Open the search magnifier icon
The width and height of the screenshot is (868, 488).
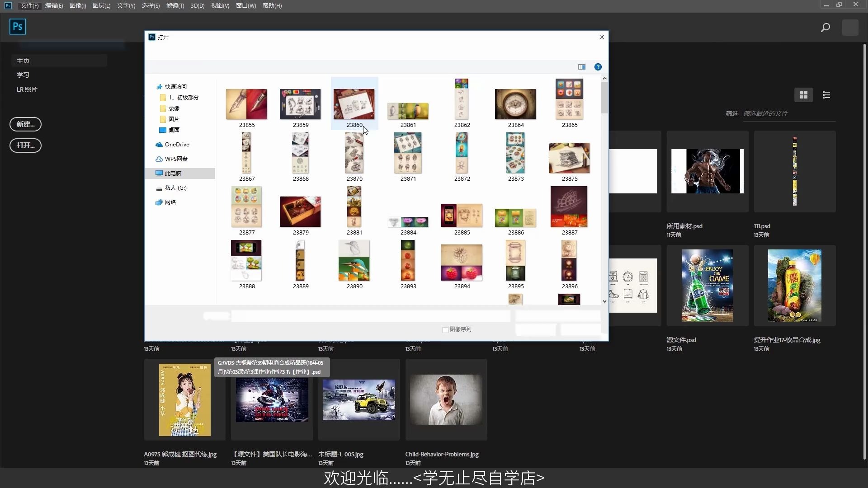point(825,28)
